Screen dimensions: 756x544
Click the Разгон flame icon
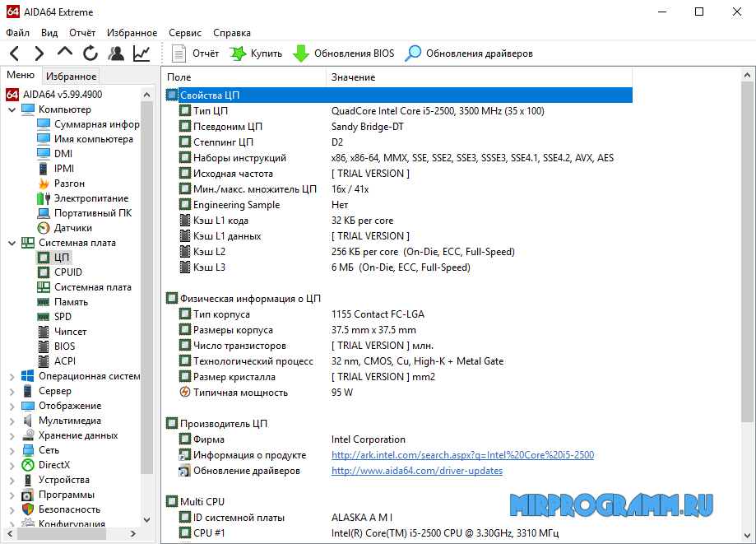pos(44,184)
